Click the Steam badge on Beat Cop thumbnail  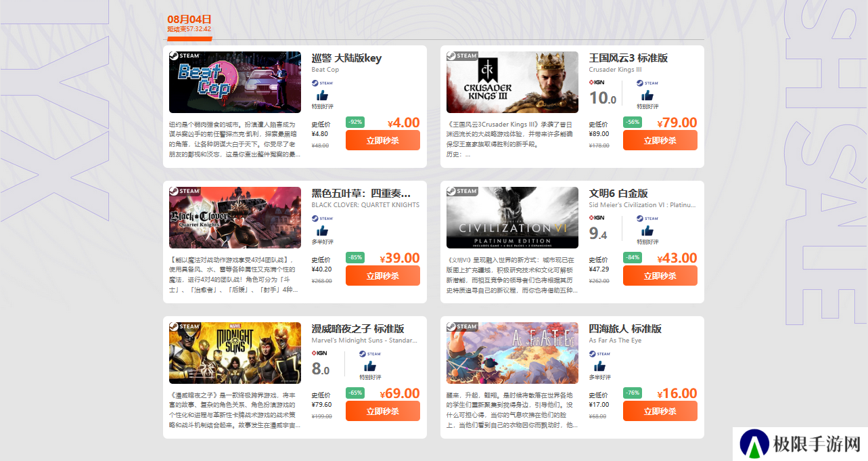[185, 56]
